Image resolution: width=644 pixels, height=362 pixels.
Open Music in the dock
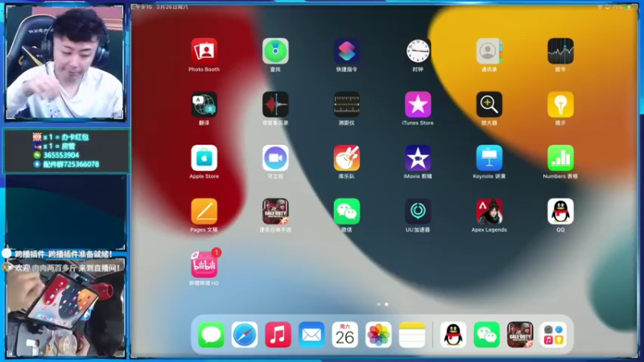(278, 335)
